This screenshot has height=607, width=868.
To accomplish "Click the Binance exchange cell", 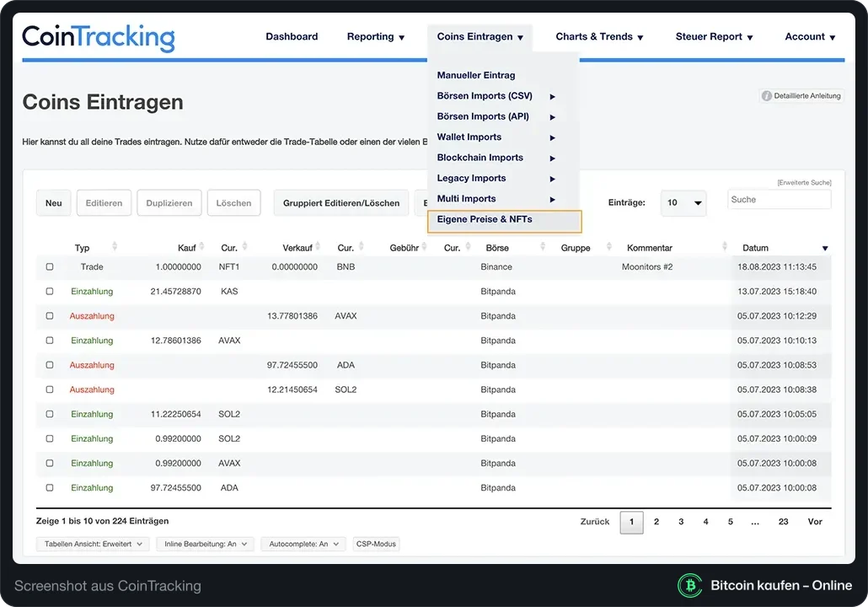I will click(496, 267).
